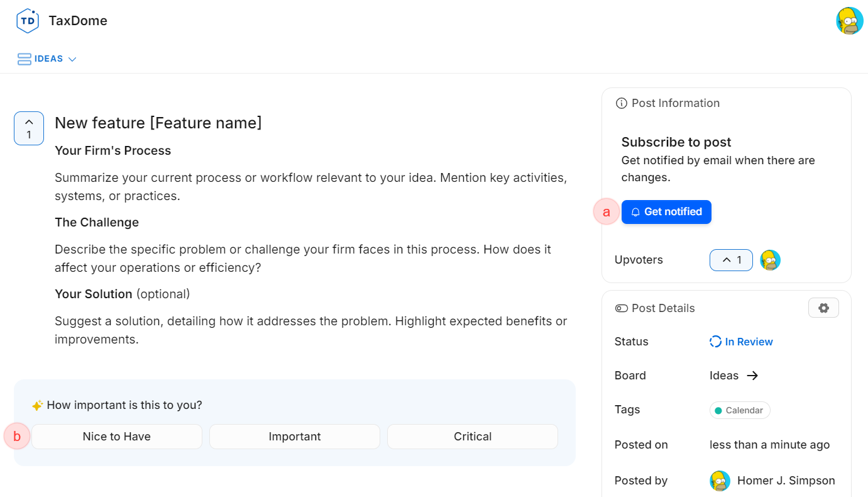Click Homer J. Simpson's avatar in Posted by
This screenshot has width=868, height=497.
click(720, 481)
